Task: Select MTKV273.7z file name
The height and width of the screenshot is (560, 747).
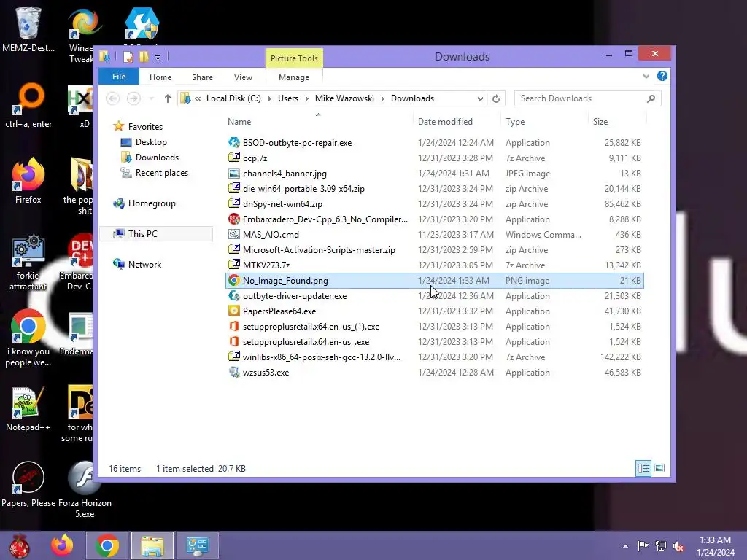Action: (266, 265)
